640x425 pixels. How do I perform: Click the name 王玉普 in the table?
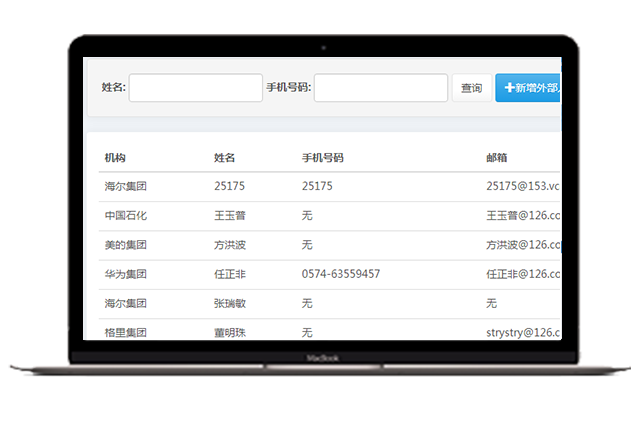pyautogui.click(x=230, y=215)
